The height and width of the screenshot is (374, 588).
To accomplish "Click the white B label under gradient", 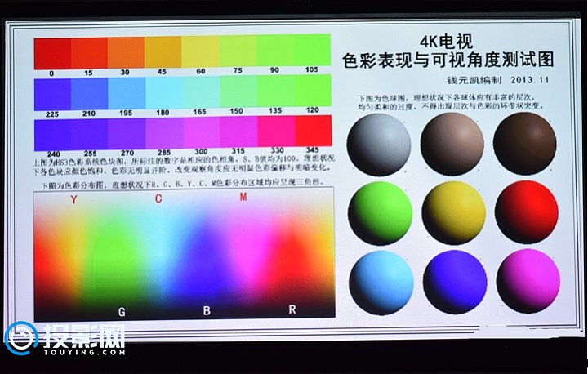I will point(207,311).
